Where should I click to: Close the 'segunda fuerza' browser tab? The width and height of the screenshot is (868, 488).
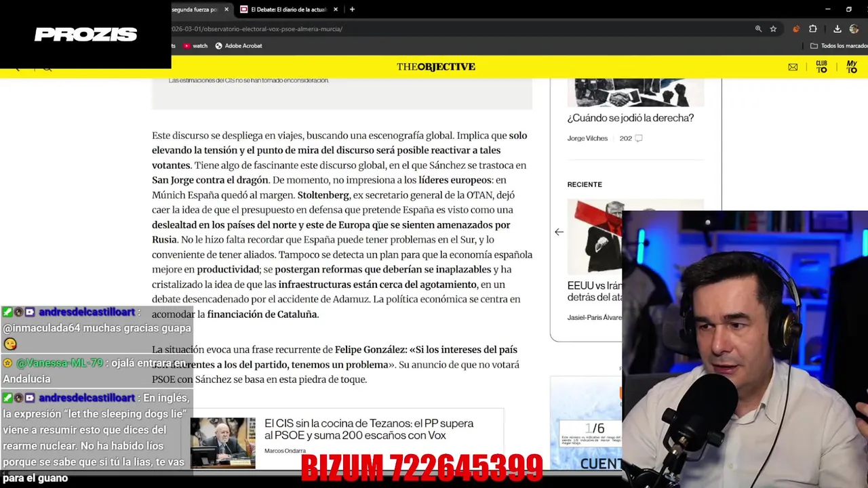click(226, 9)
